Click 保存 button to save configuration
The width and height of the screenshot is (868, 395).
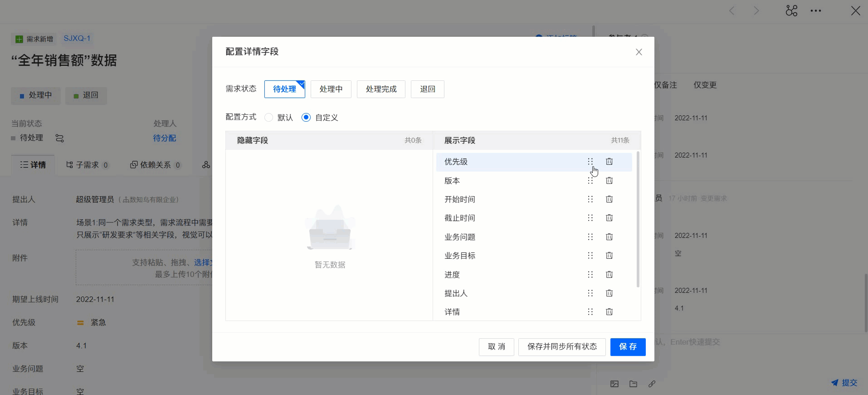(x=628, y=347)
